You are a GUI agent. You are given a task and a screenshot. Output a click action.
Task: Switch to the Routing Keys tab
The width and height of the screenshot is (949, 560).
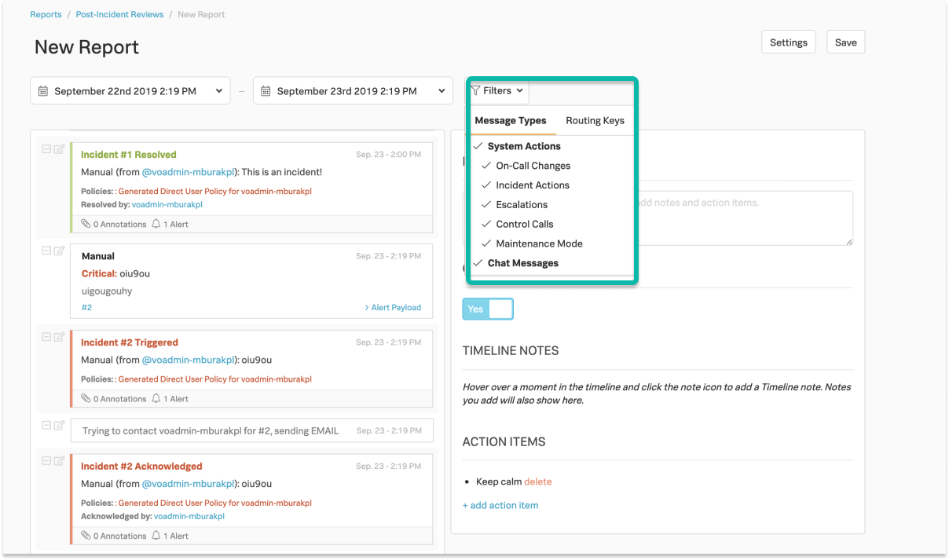click(595, 120)
